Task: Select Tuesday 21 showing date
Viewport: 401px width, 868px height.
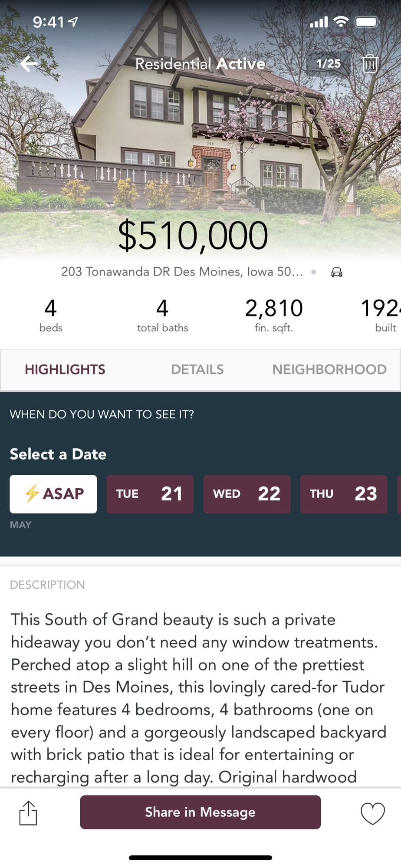Action: pos(150,494)
